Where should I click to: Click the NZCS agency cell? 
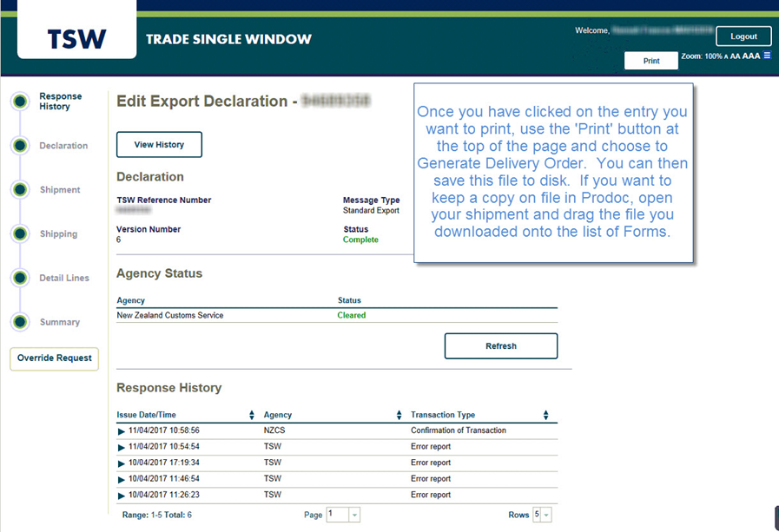tap(274, 430)
